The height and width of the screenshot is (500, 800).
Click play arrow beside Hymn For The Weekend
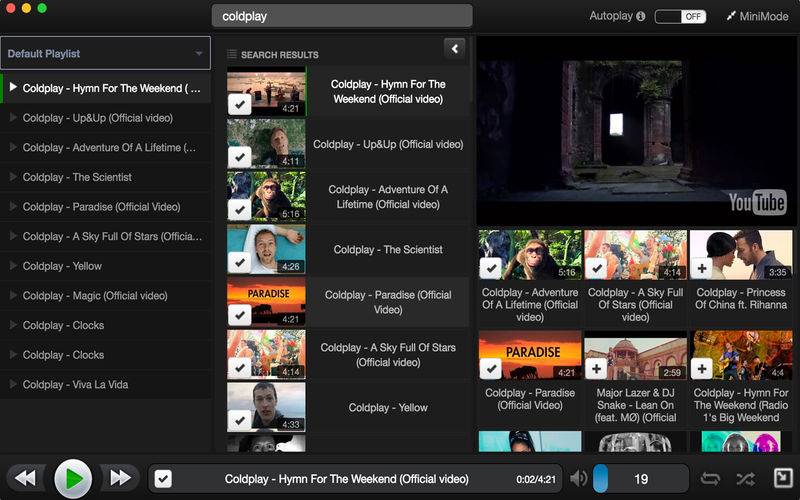coord(13,87)
